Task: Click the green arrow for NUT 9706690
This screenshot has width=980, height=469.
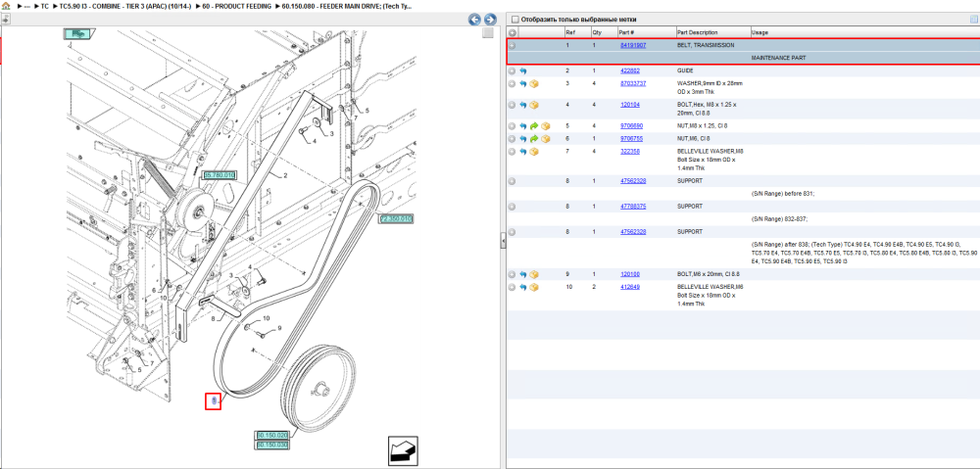Action: [534, 126]
